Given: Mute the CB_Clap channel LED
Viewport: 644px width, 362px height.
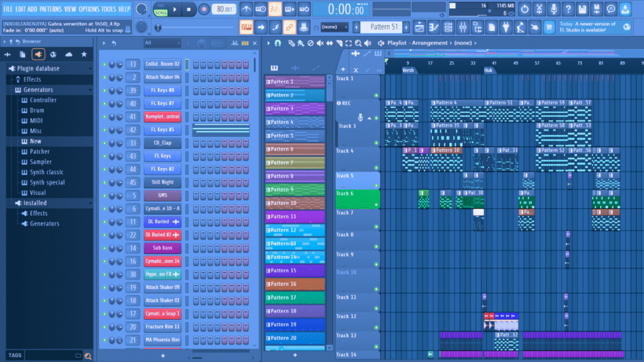Looking at the screenshot, I should [104, 143].
